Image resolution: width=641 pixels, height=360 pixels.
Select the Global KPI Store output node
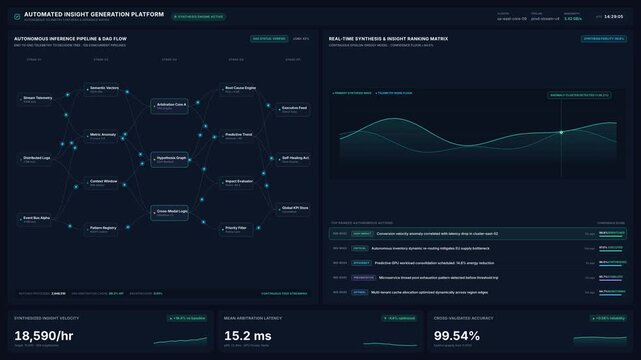coord(293,210)
